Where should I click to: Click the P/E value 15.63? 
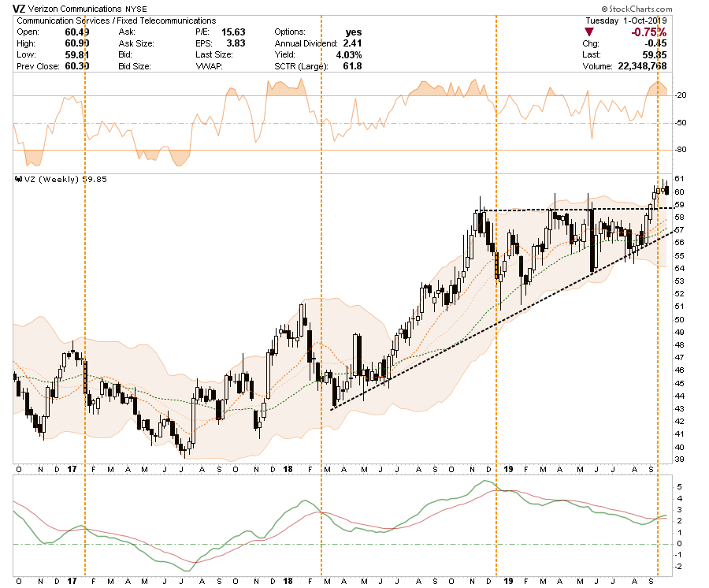233,32
